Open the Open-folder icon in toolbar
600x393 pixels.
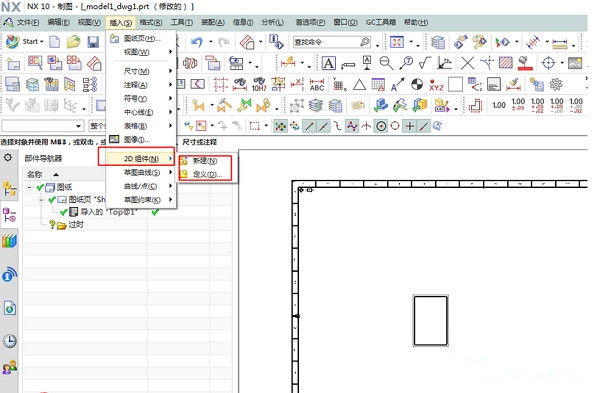point(73,41)
